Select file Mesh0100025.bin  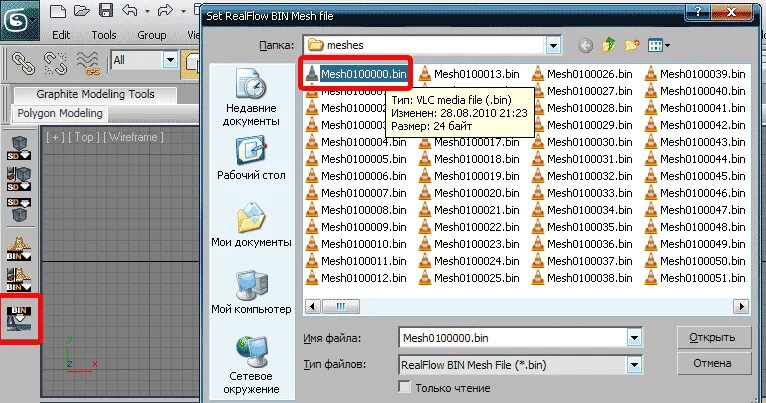469,277
